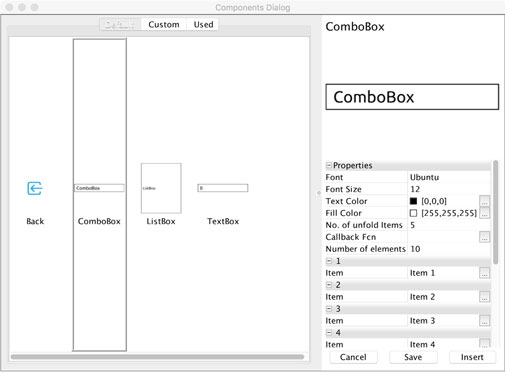Open ellipsis editor for Item 3

(x=485, y=321)
